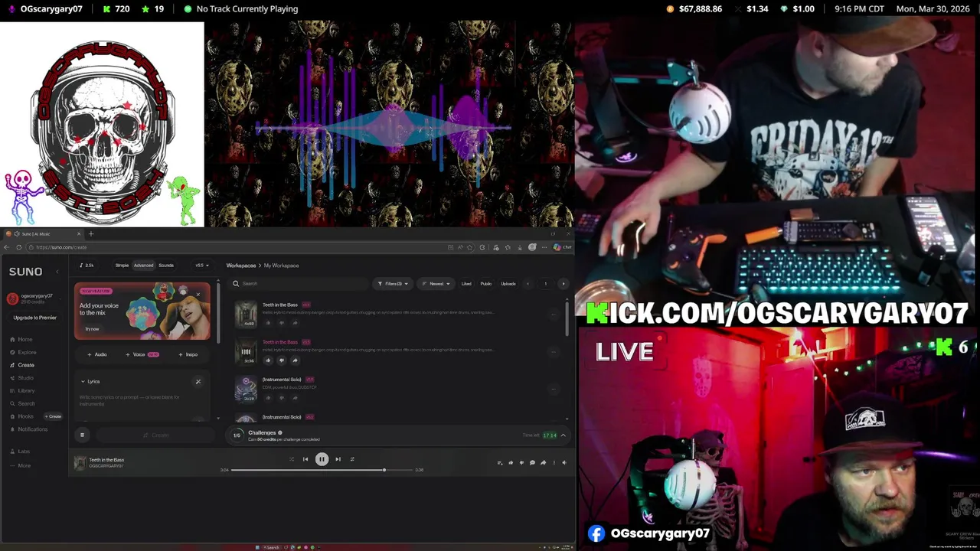Expand the Challenges panel chevron
The height and width of the screenshot is (551, 980).
[x=563, y=435]
